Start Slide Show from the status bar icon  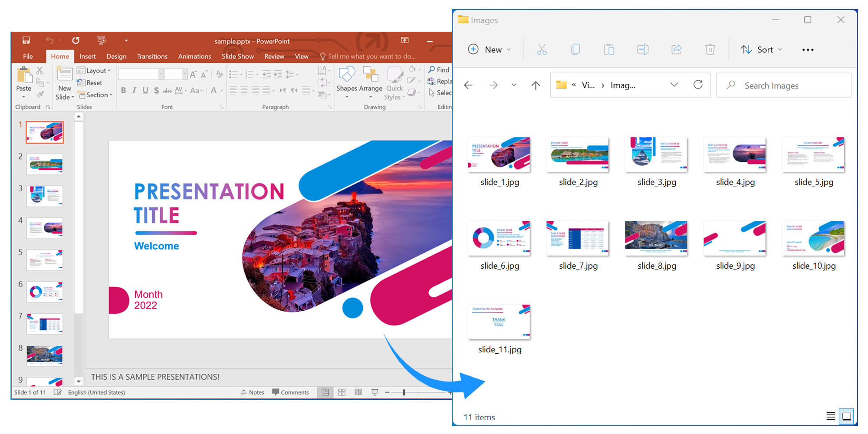click(x=375, y=392)
